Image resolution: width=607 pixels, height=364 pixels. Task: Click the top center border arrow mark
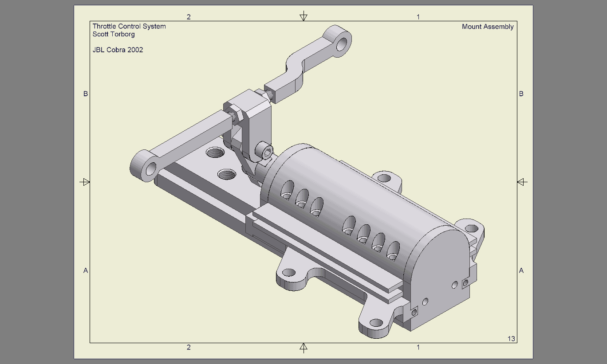point(303,16)
